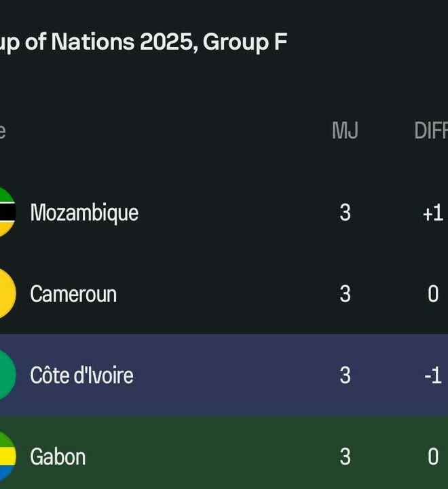This screenshot has height=489, width=448.
Task: Open the Cameroun team name link
Action: (73, 294)
